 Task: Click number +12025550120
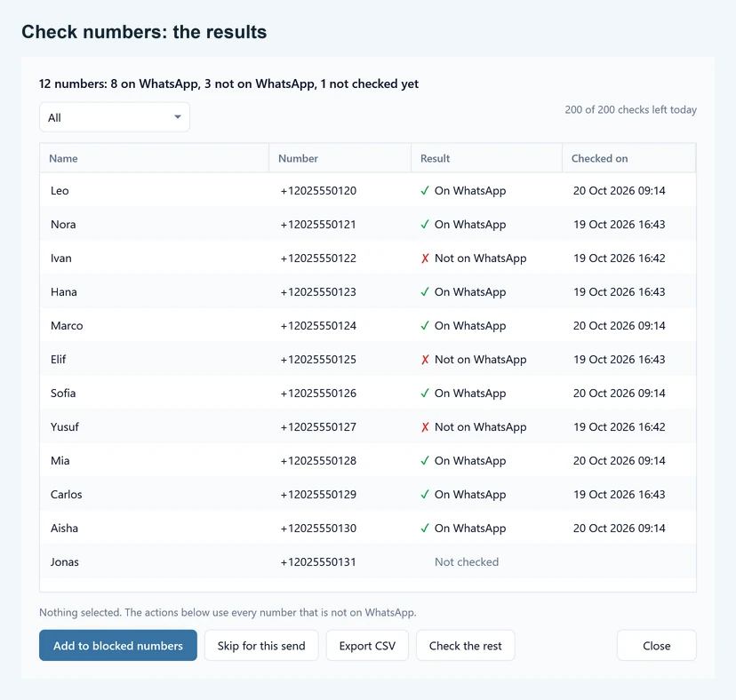click(318, 190)
